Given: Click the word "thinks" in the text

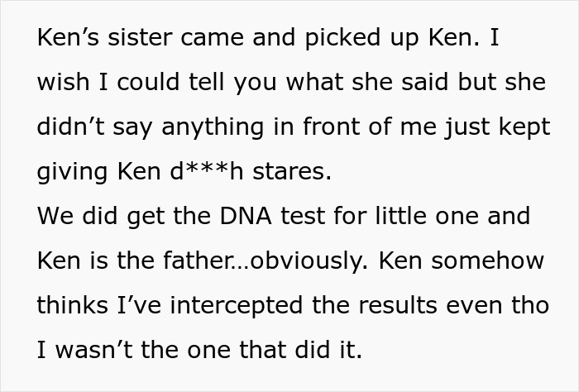Looking at the screenshot, I should [69, 305].
